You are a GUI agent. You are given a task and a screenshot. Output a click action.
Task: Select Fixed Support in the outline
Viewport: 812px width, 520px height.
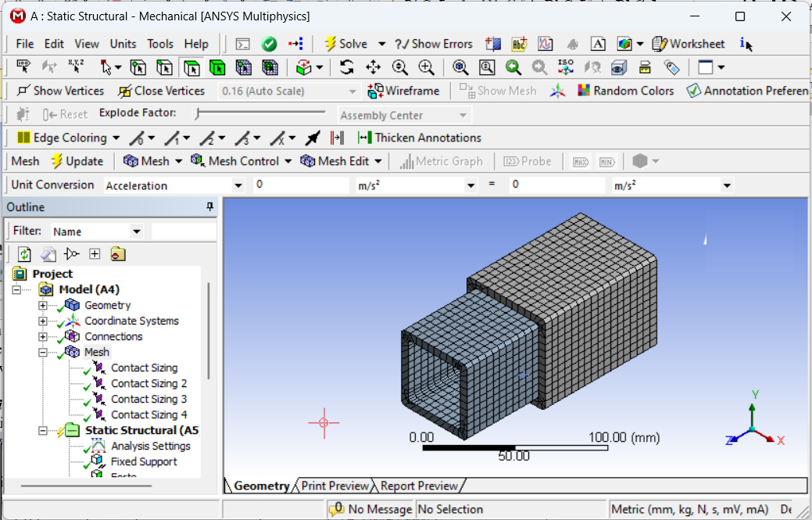click(x=144, y=461)
